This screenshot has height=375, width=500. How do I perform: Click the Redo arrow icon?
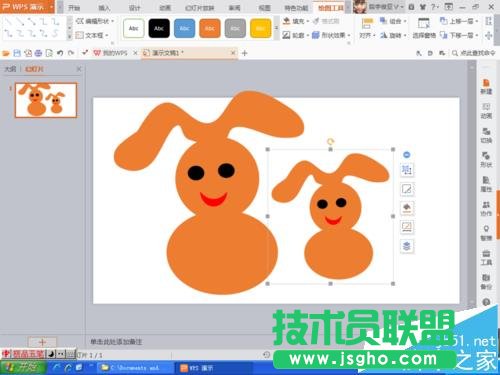(x=71, y=53)
